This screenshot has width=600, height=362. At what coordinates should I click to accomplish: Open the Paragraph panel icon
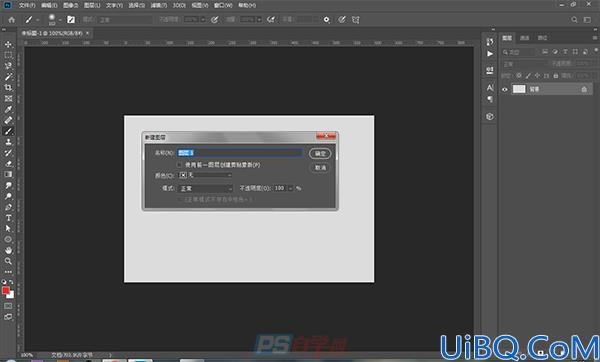[490, 99]
